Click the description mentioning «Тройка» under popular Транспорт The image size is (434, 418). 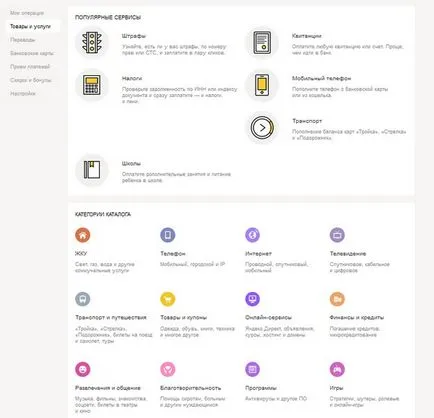(349, 135)
